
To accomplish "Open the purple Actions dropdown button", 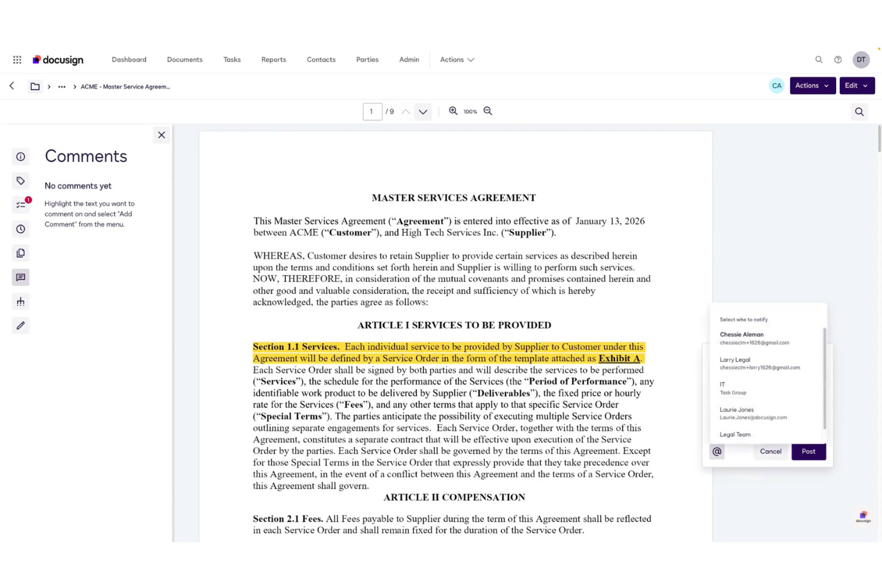I will tap(812, 86).
